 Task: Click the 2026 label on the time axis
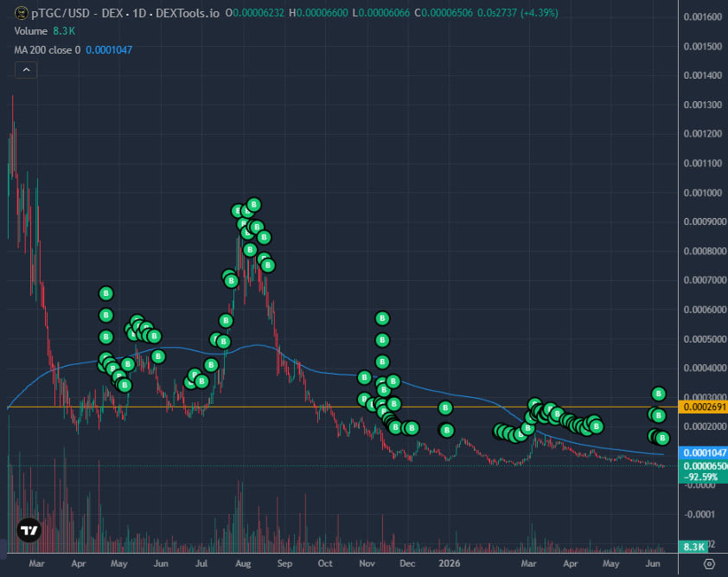[x=449, y=563]
